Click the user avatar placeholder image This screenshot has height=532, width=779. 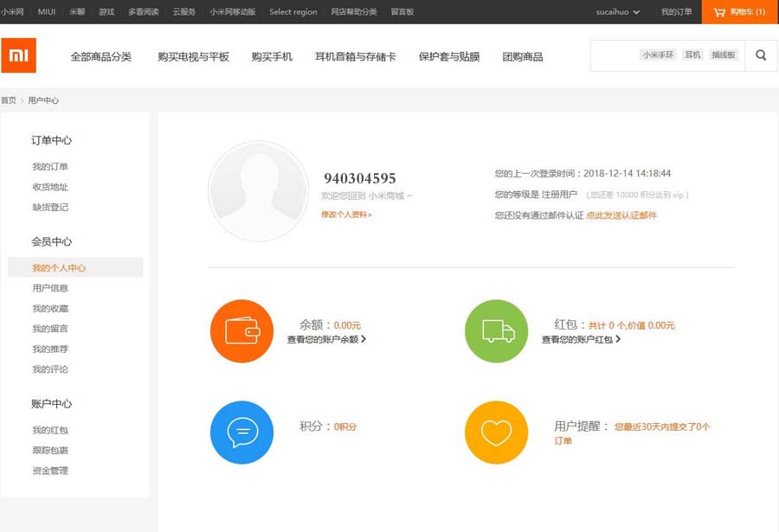tap(258, 191)
